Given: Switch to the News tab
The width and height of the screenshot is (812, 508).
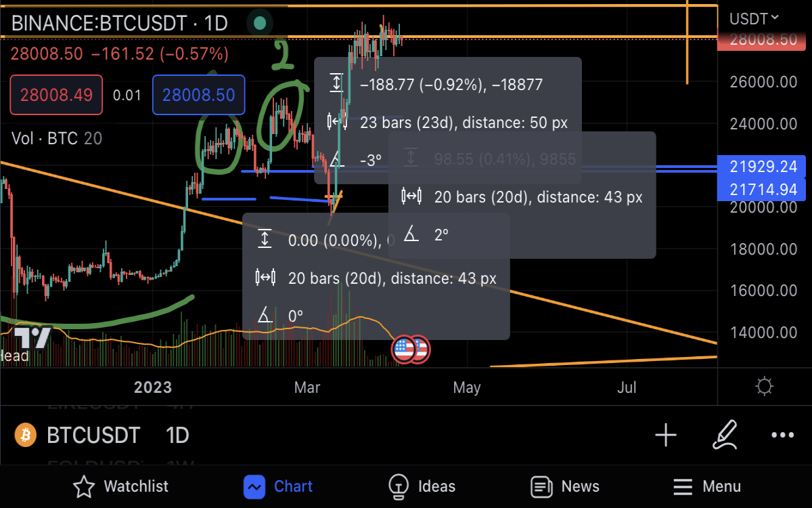Looking at the screenshot, I should coord(565,486).
